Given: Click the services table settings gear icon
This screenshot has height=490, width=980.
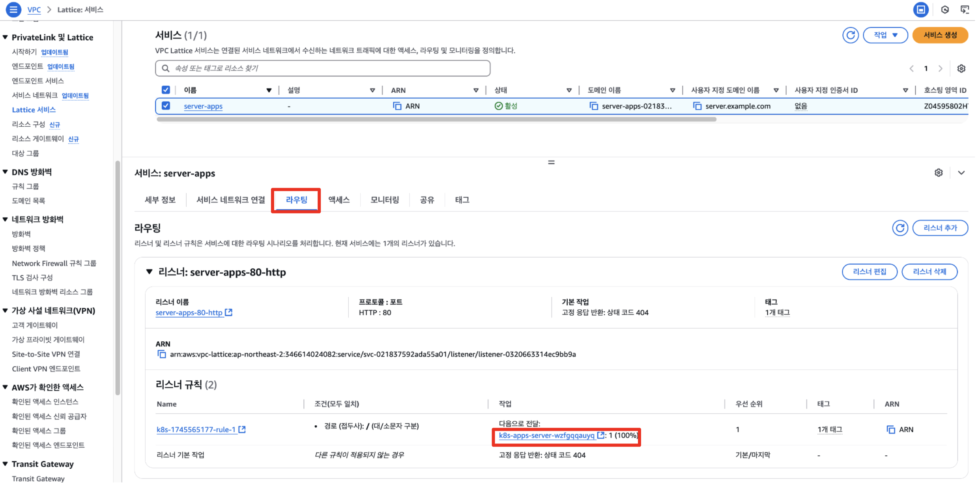Looking at the screenshot, I should (x=961, y=69).
